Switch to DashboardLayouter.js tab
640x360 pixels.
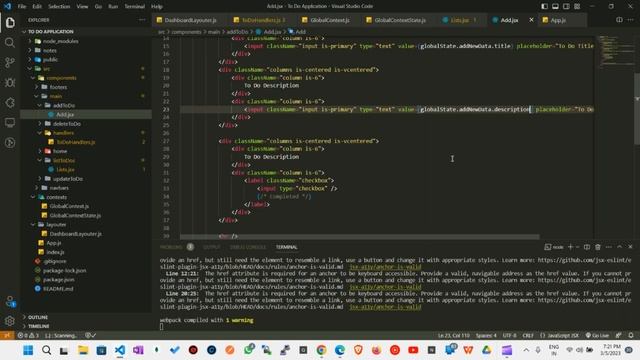(x=190, y=20)
